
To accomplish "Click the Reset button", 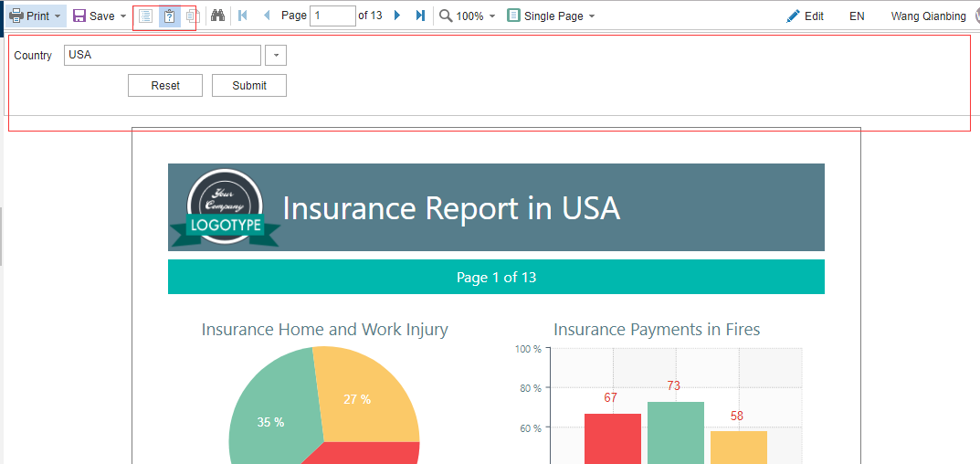I will (x=165, y=86).
